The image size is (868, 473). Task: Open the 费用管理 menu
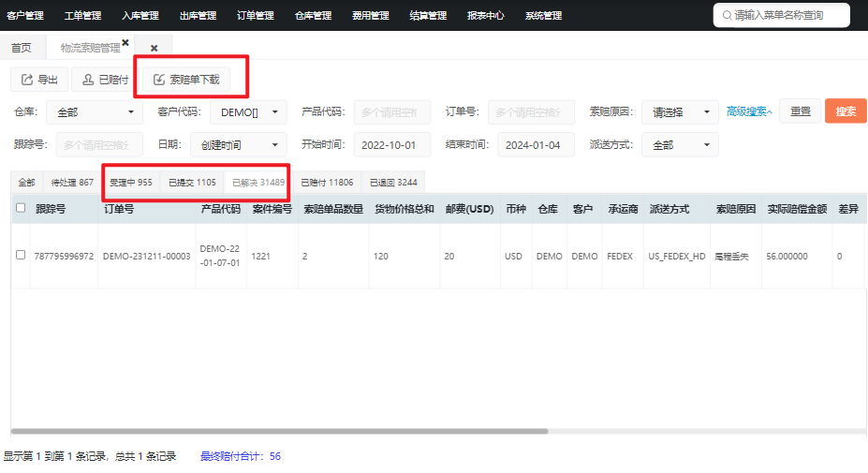click(x=371, y=16)
